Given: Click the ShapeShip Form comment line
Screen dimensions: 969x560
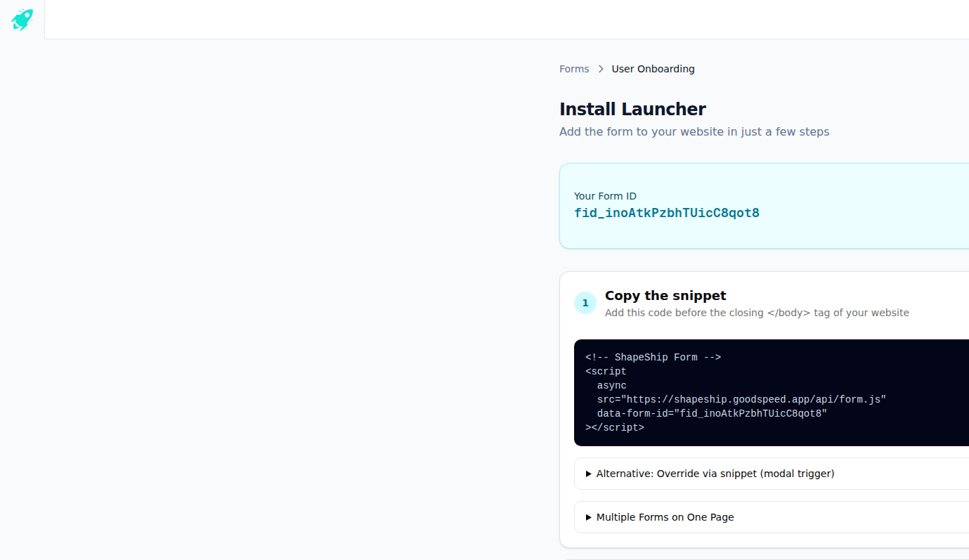Looking at the screenshot, I should coord(653,357).
